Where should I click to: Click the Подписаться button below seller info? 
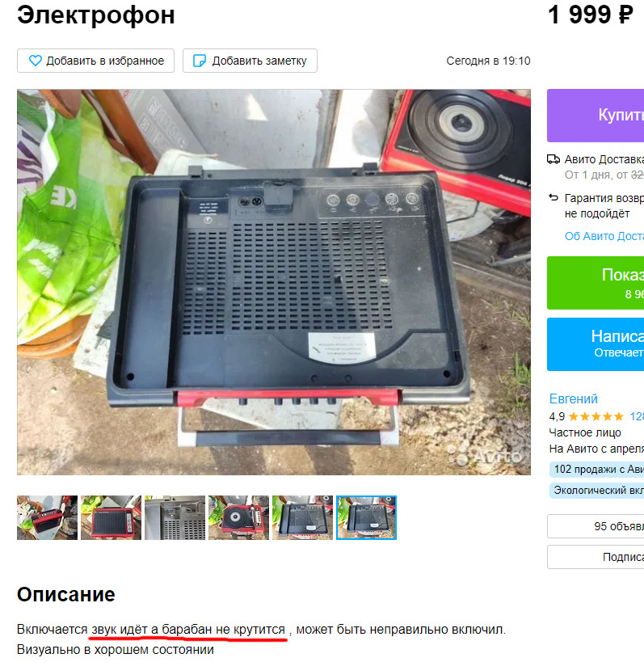[x=596, y=557]
